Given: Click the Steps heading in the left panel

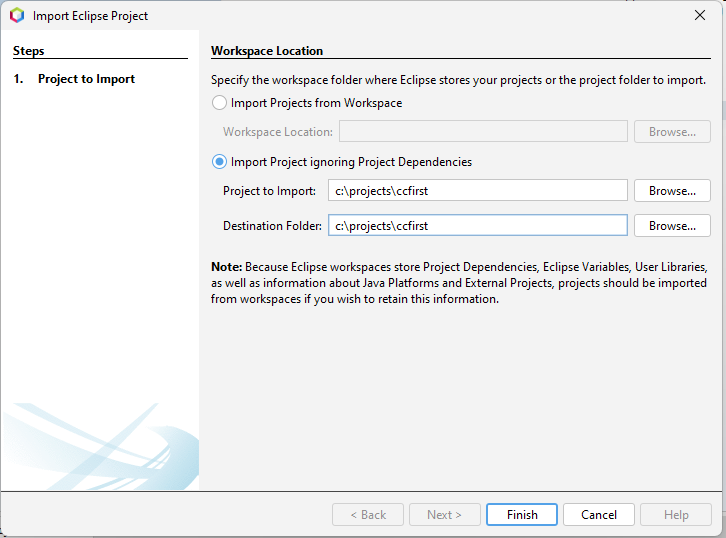Looking at the screenshot, I should pos(29,51).
